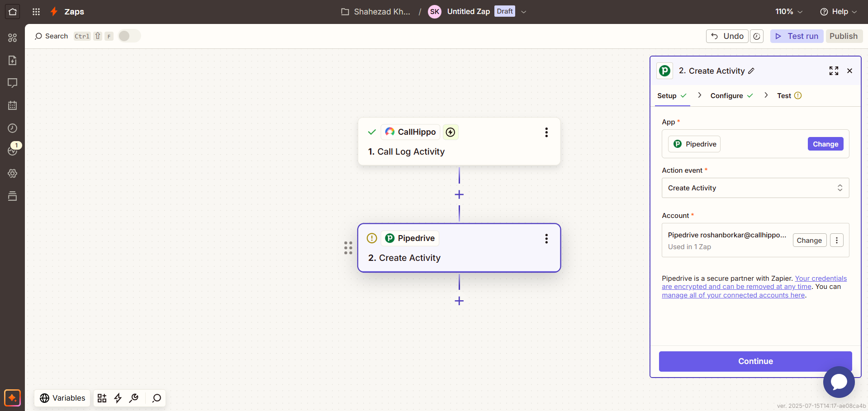Click the magnifier icon in bottom toolbar
The height and width of the screenshot is (411, 868).
(157, 398)
